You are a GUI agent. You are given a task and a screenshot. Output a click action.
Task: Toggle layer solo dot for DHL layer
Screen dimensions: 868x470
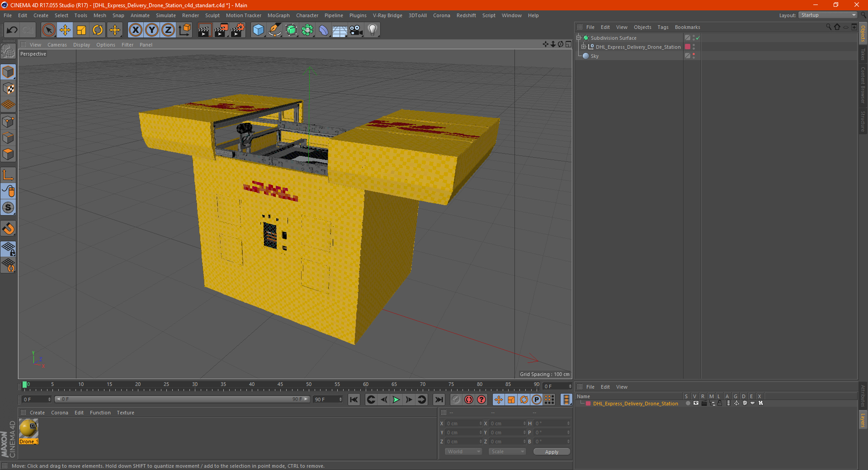pyautogui.click(x=688, y=403)
